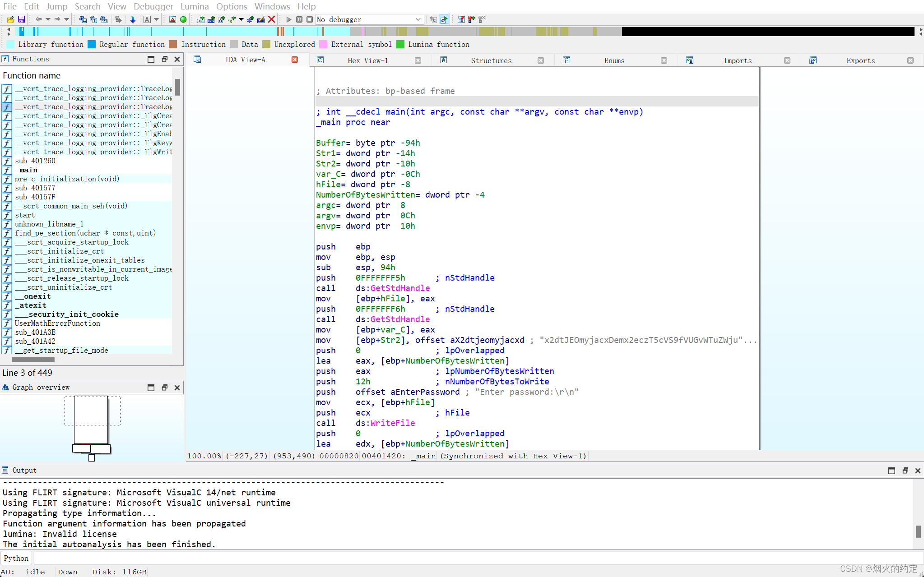Click the Jump to Address arrow icon
924x577 pixels.
point(133,19)
